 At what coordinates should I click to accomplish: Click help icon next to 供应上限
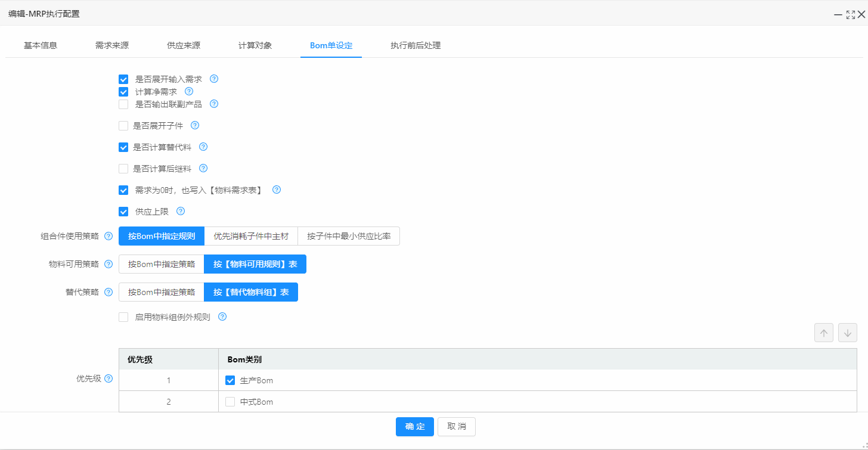point(181,211)
